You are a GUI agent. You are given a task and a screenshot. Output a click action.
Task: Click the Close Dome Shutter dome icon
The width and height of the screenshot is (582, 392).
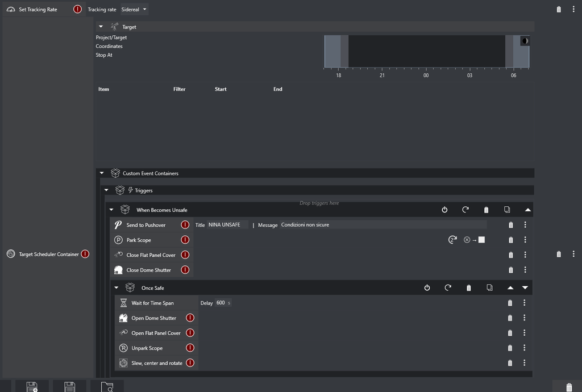[x=118, y=270]
